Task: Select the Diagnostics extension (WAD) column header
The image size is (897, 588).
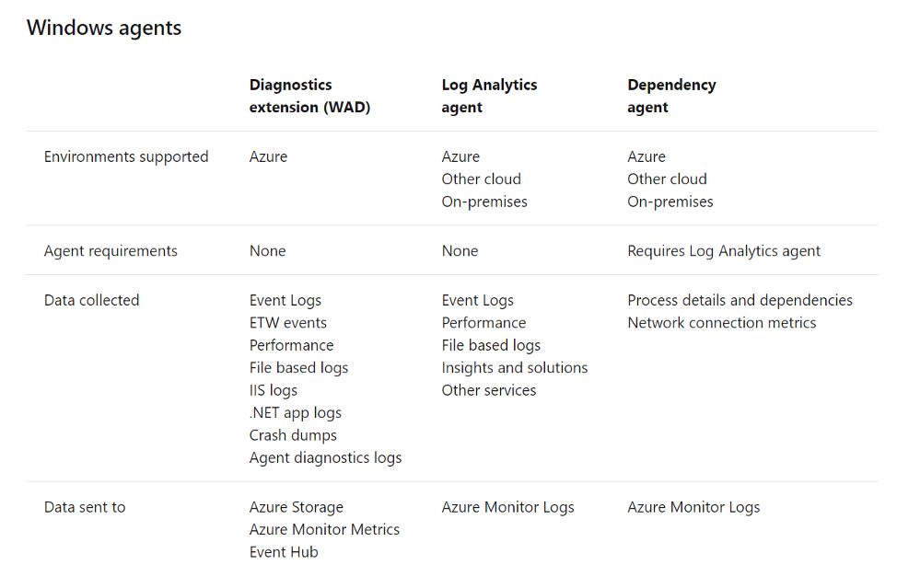Action: coord(309,96)
